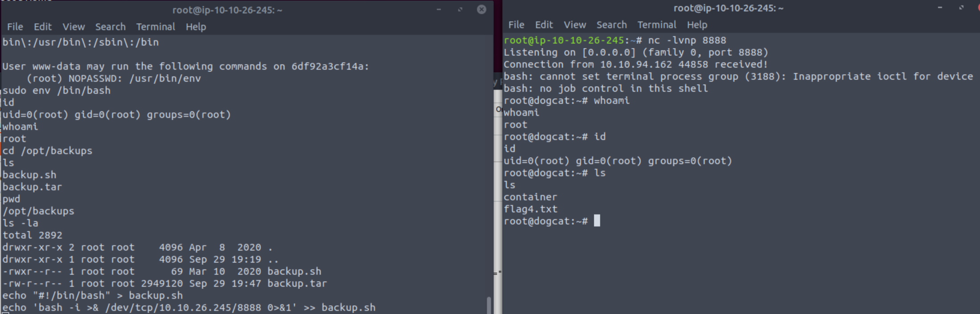Maximize the right terminal window
The height and width of the screenshot is (314, 980).
pos(961,8)
